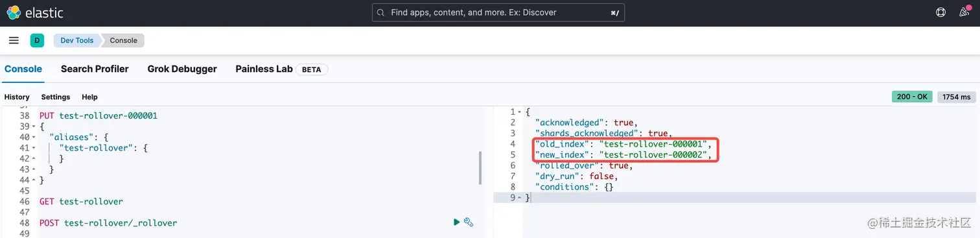Open the Grok Debugger tab
The width and height of the screenshot is (980, 238).
point(182,69)
